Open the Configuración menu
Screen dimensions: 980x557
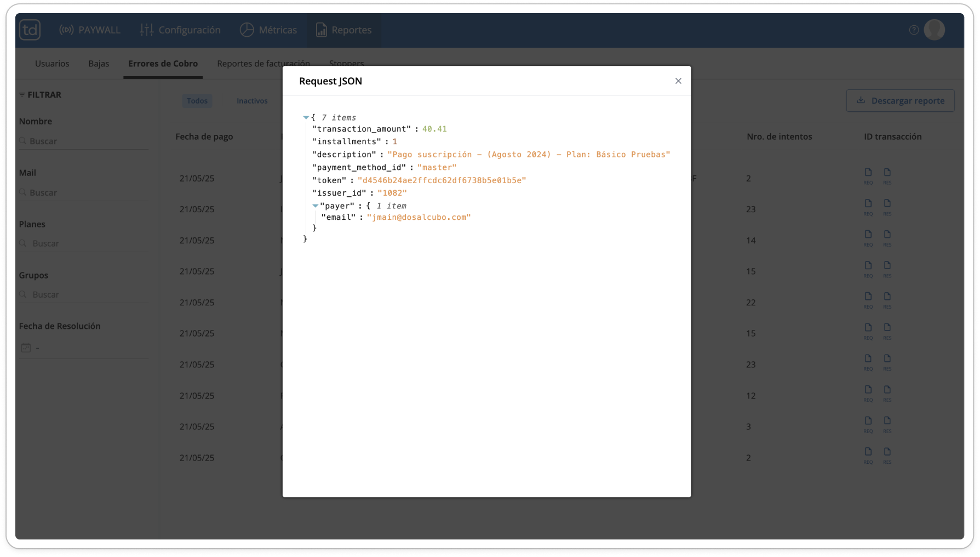coord(180,30)
